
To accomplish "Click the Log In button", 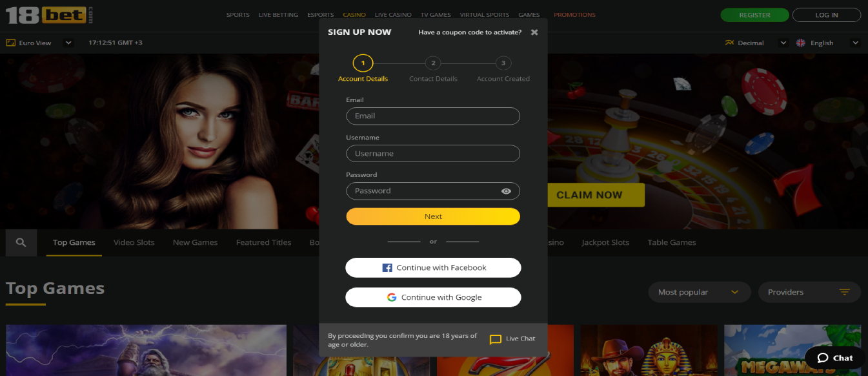I will pyautogui.click(x=827, y=15).
